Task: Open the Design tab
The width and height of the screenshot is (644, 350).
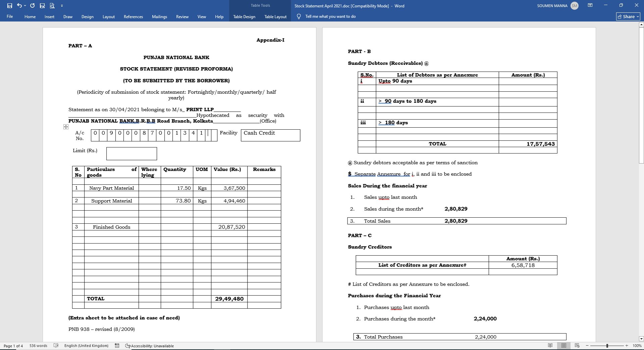Action: tap(87, 17)
